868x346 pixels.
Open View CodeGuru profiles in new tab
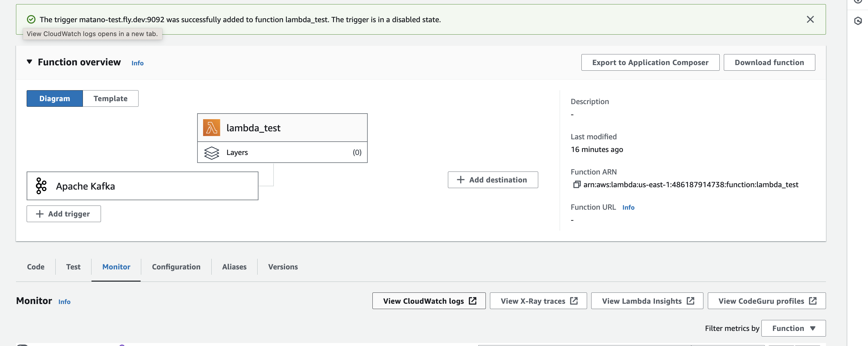pyautogui.click(x=766, y=301)
